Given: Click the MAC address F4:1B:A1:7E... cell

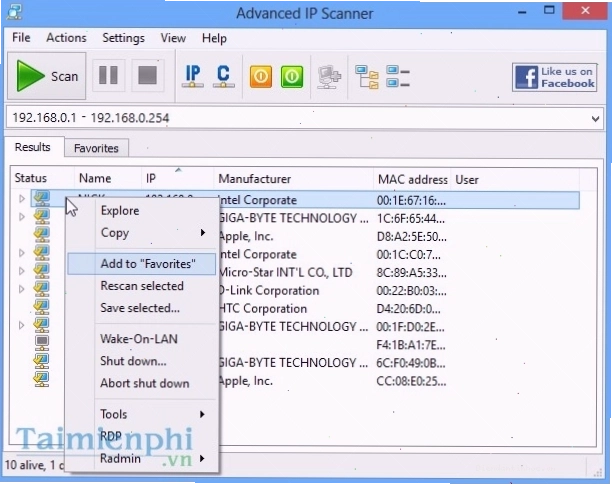Looking at the screenshot, I should [411, 345].
